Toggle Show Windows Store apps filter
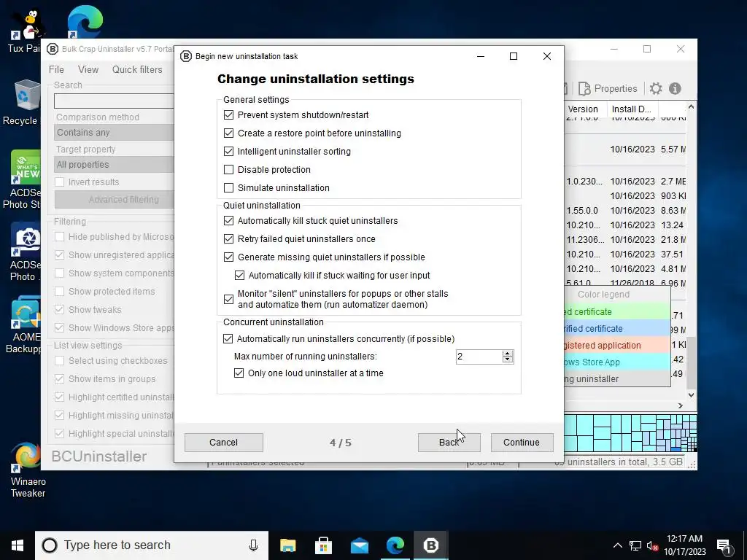This screenshot has height=560, width=747. pos(60,327)
